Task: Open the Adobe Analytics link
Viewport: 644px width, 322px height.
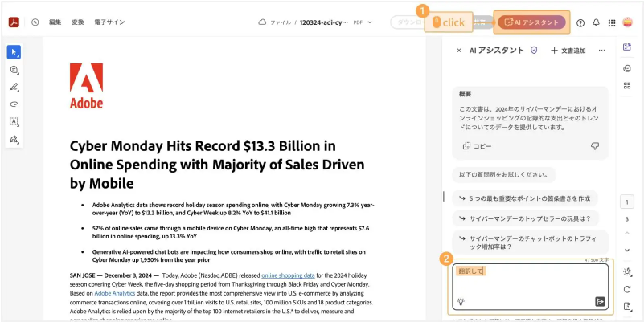Action: [115, 293]
